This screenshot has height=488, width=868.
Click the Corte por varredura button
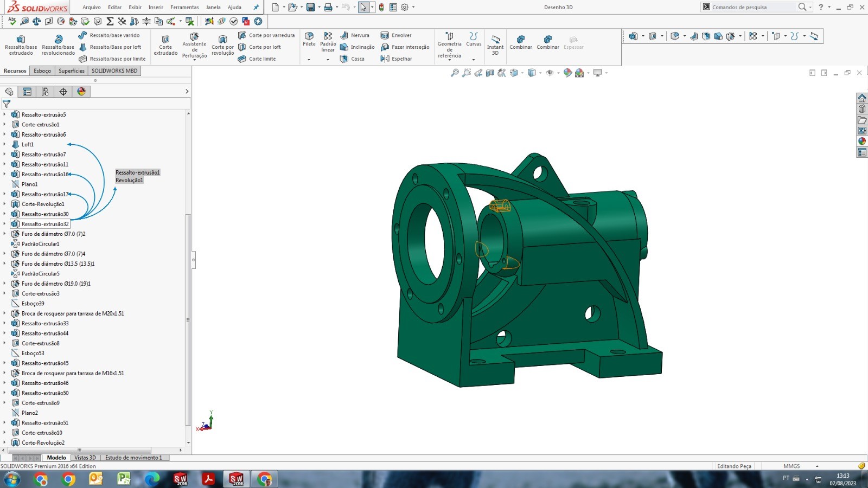[x=266, y=35]
